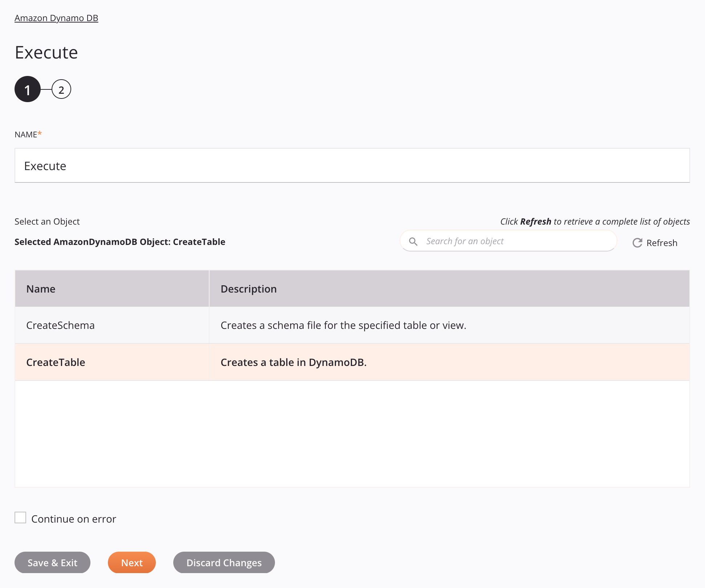Viewport: 705px width, 588px height.
Task: Select the CreateTable object row
Action: [x=352, y=362]
